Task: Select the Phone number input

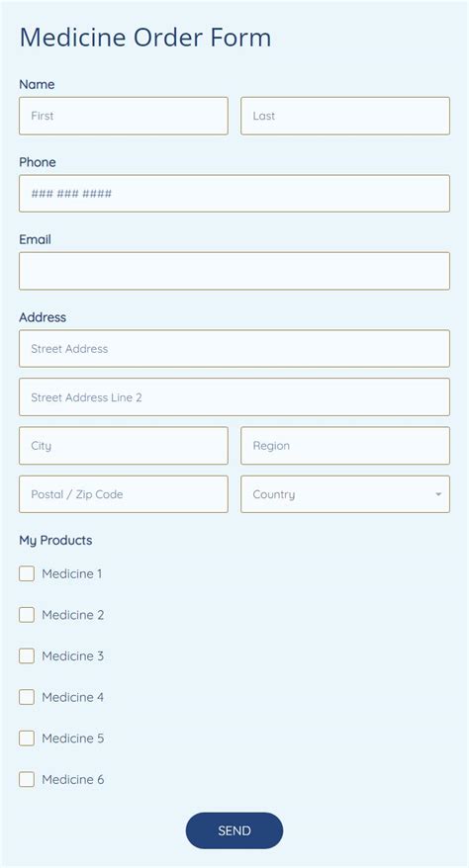Action: click(234, 193)
